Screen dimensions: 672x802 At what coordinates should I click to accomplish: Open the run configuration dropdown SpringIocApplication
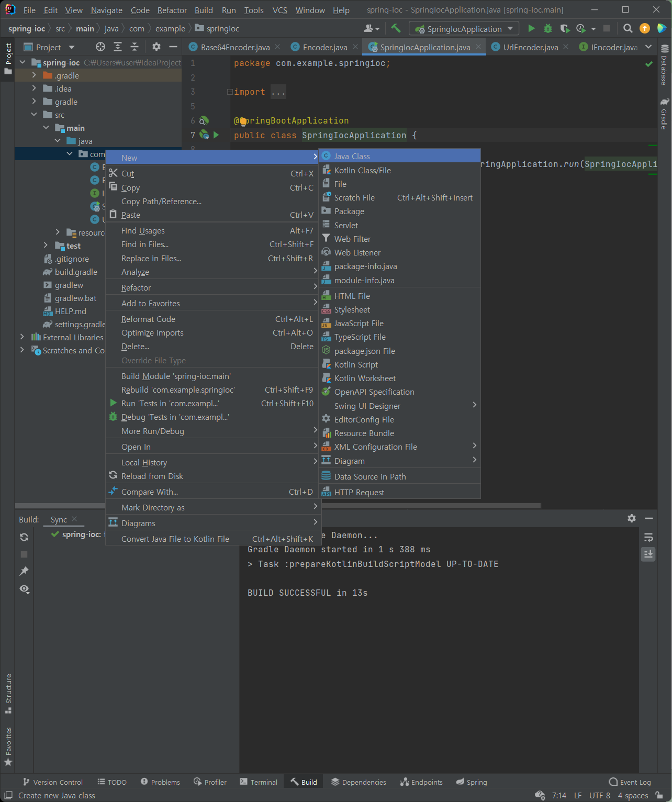tap(464, 29)
